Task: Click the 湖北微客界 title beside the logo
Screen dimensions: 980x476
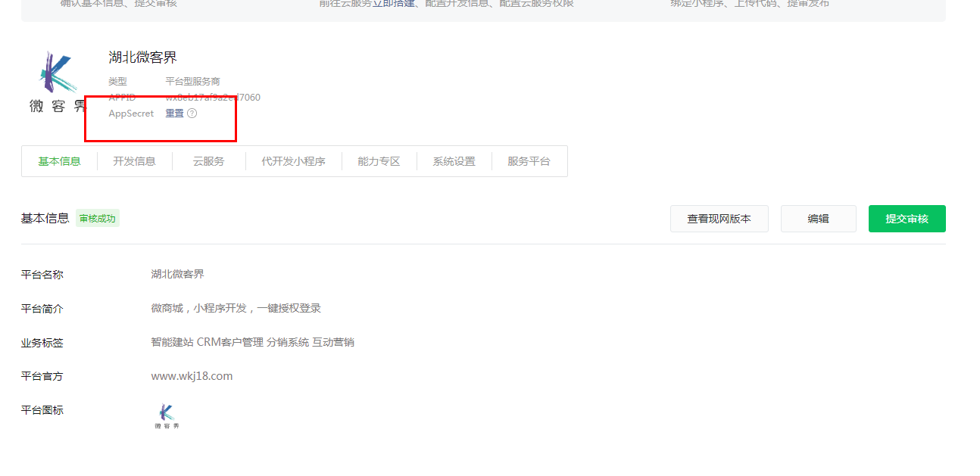Action: pos(143,58)
